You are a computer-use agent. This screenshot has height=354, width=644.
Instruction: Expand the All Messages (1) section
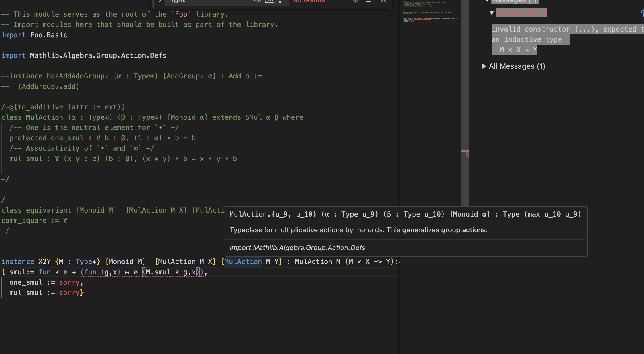484,66
